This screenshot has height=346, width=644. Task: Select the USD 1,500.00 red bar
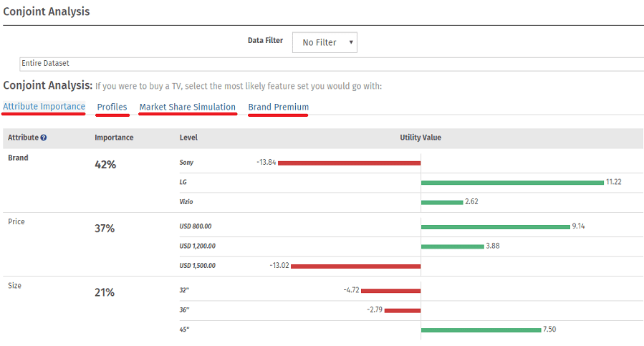click(x=355, y=266)
